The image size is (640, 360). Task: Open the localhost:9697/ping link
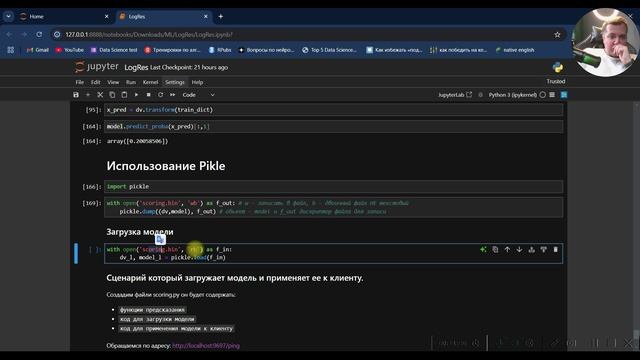[206, 345]
